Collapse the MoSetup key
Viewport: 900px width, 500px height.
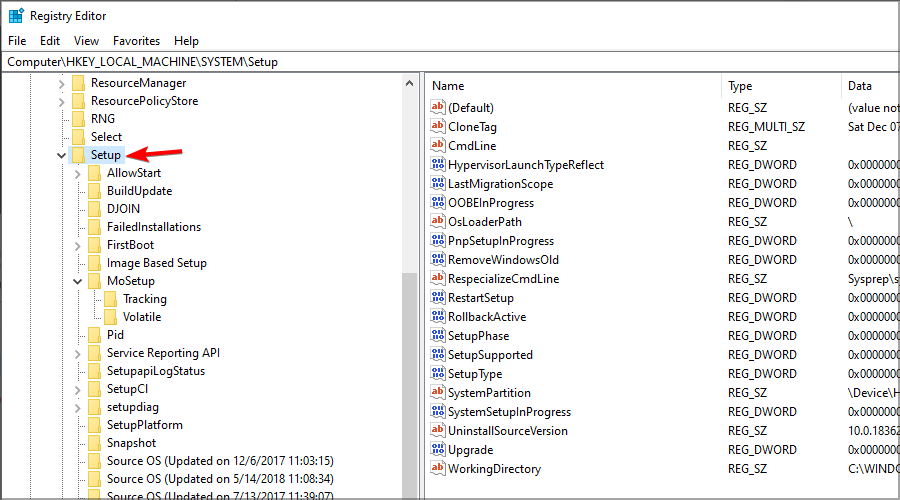[x=78, y=281]
